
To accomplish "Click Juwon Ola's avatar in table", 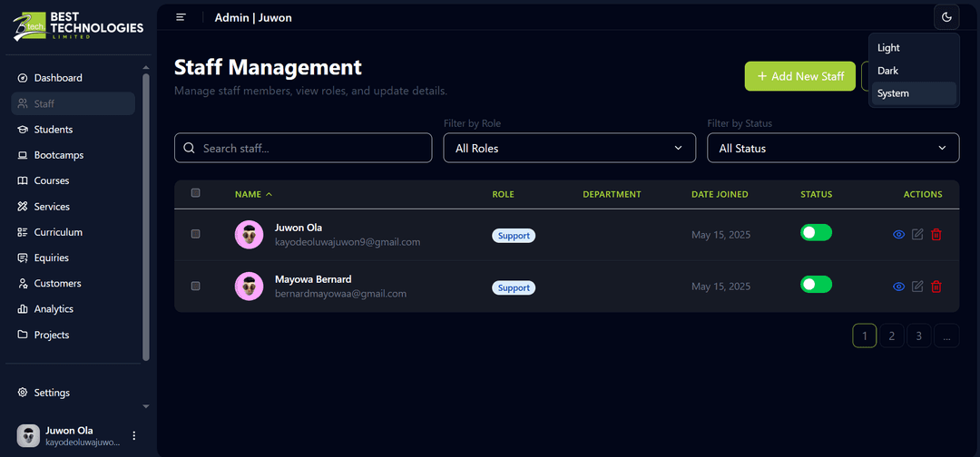I will pos(249,235).
